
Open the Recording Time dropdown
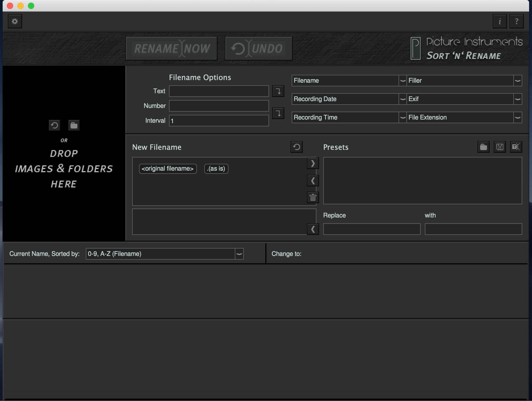tap(349, 117)
